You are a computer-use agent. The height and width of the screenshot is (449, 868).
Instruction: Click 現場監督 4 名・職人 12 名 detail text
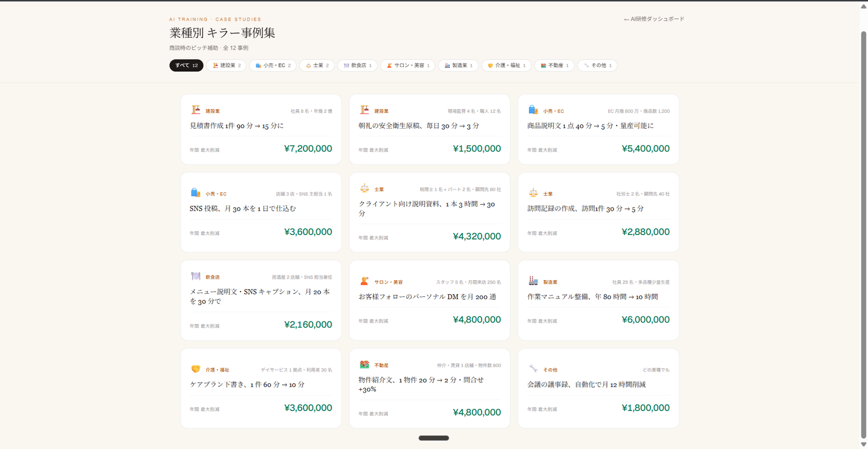pos(474,111)
